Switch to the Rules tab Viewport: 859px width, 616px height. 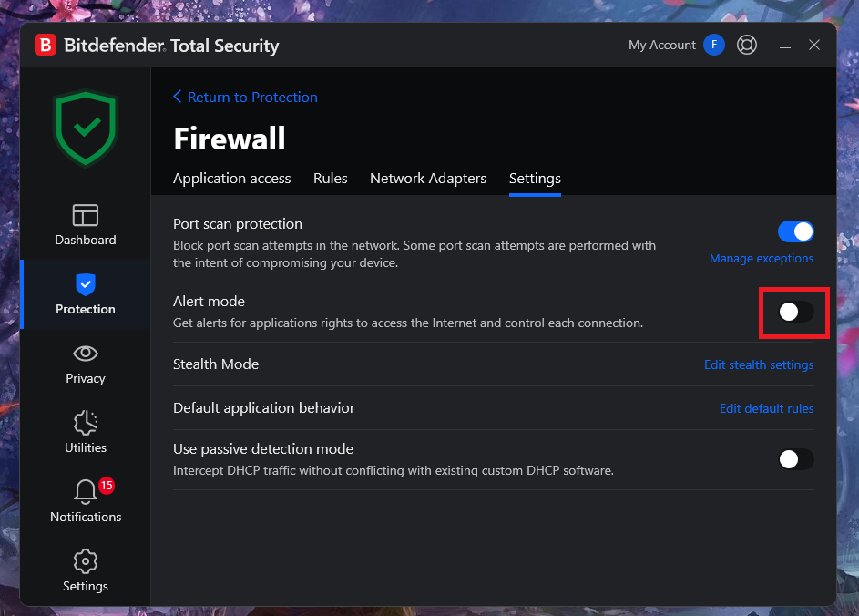coord(331,178)
